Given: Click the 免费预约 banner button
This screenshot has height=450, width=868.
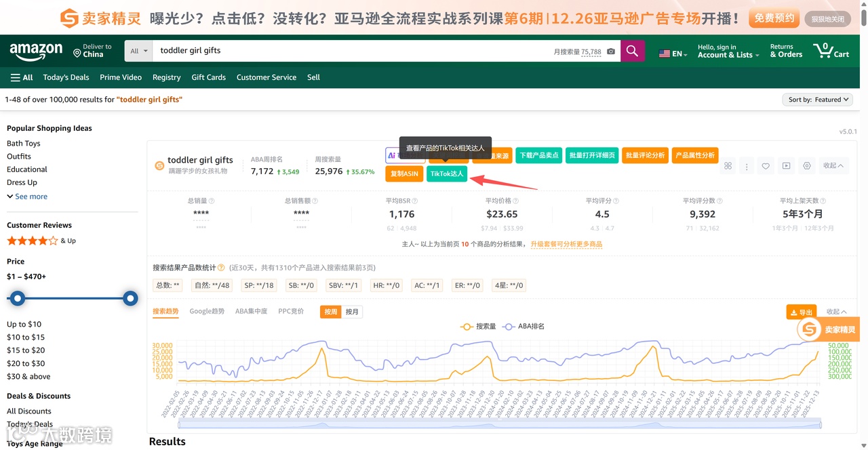Looking at the screenshot, I should (774, 18).
